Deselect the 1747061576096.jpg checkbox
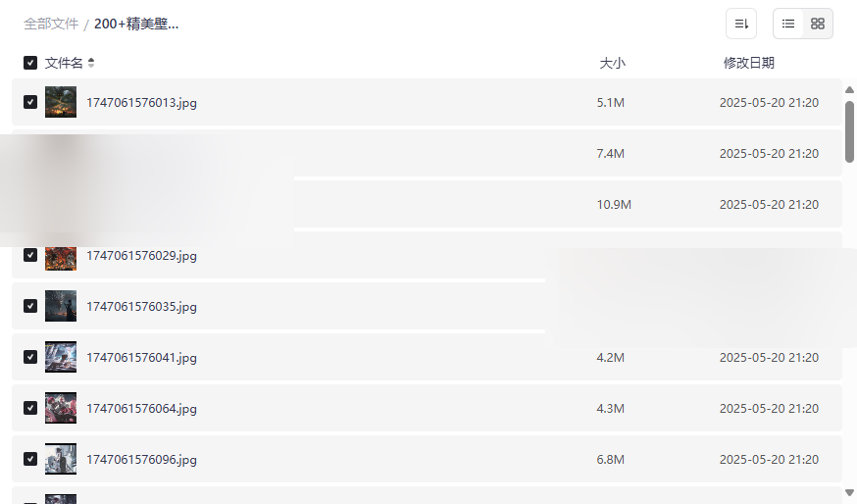Image resolution: width=857 pixels, height=504 pixels. (x=30, y=459)
